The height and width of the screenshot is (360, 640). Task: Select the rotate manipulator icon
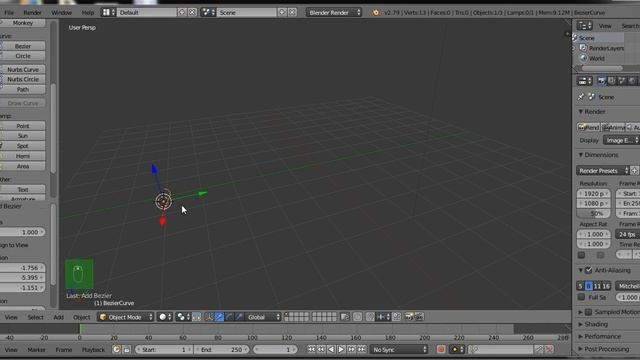[x=229, y=317]
